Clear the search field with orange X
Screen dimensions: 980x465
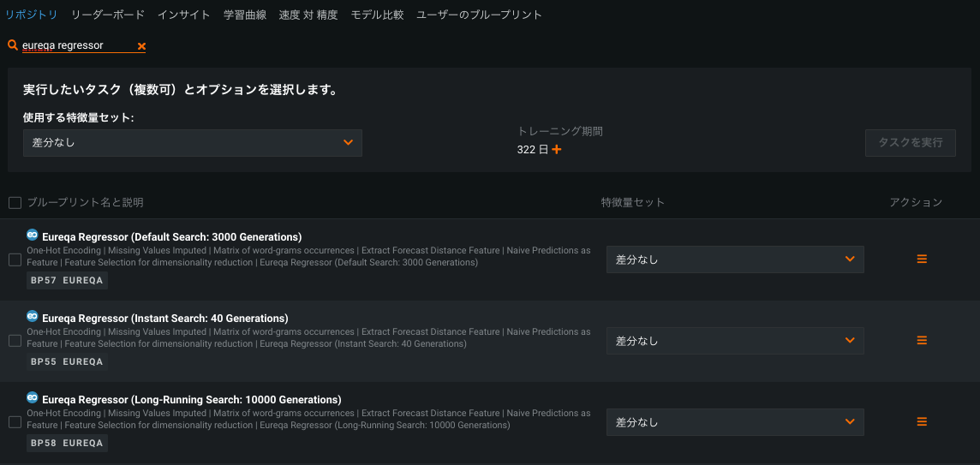(141, 46)
